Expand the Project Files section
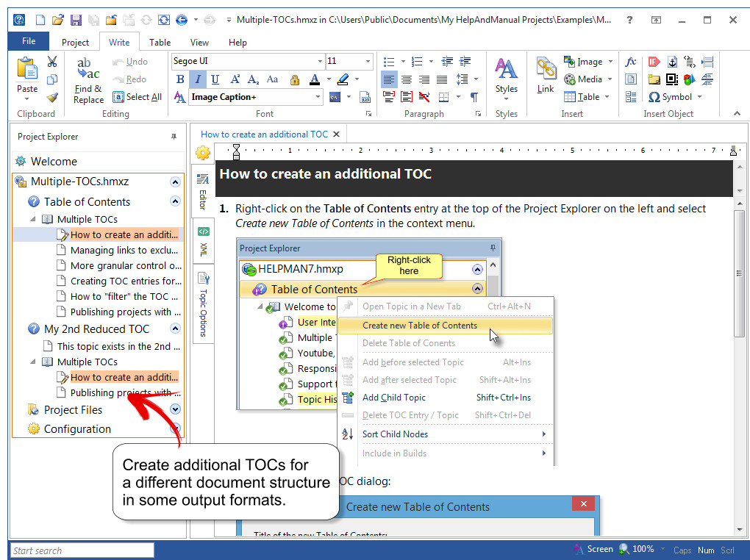The width and height of the screenshot is (750, 560). (x=175, y=409)
